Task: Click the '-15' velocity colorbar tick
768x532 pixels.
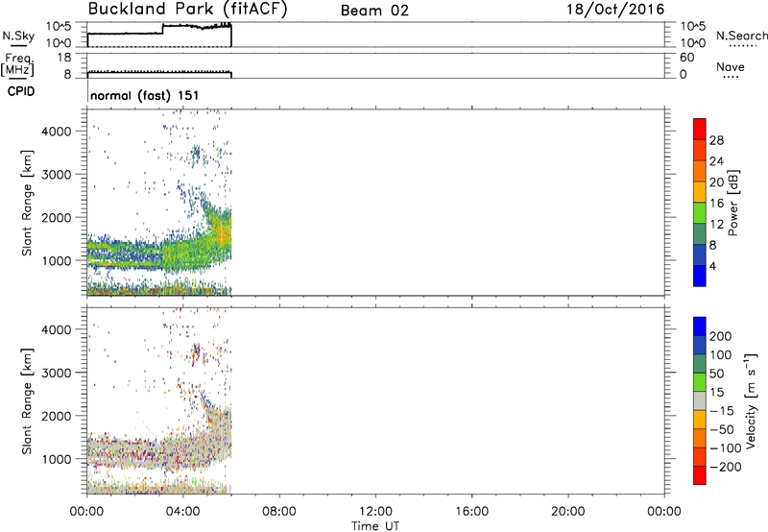Action: (722, 411)
